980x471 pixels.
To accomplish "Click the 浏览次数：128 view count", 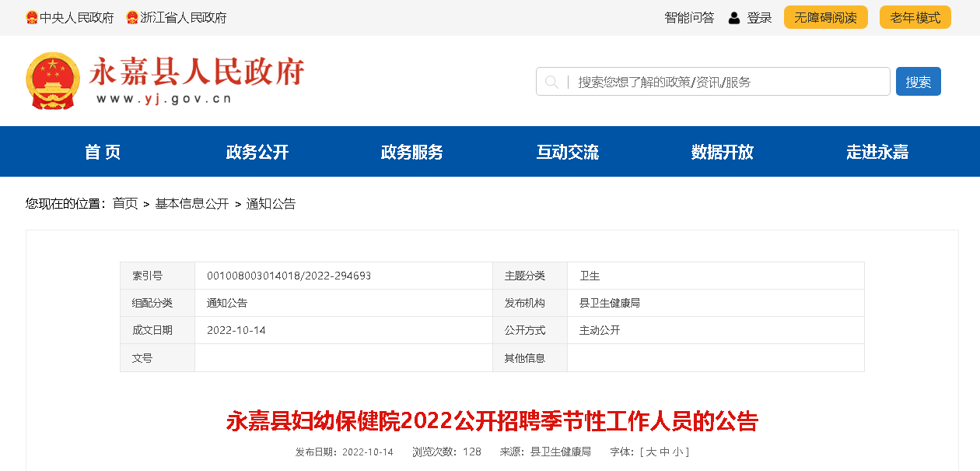I will 446,452.
